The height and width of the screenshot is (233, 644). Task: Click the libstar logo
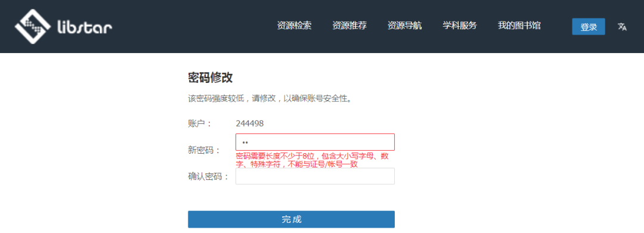(x=63, y=26)
